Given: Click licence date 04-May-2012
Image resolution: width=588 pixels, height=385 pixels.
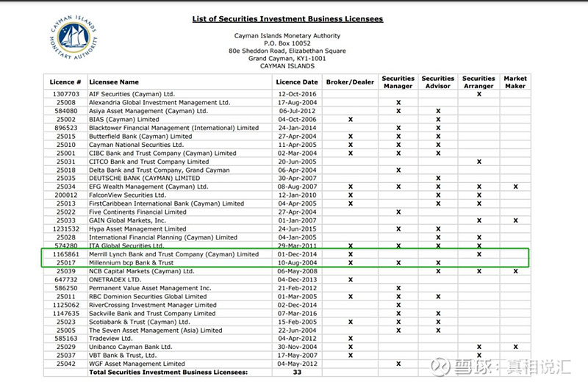Looking at the screenshot, I should [297, 364].
